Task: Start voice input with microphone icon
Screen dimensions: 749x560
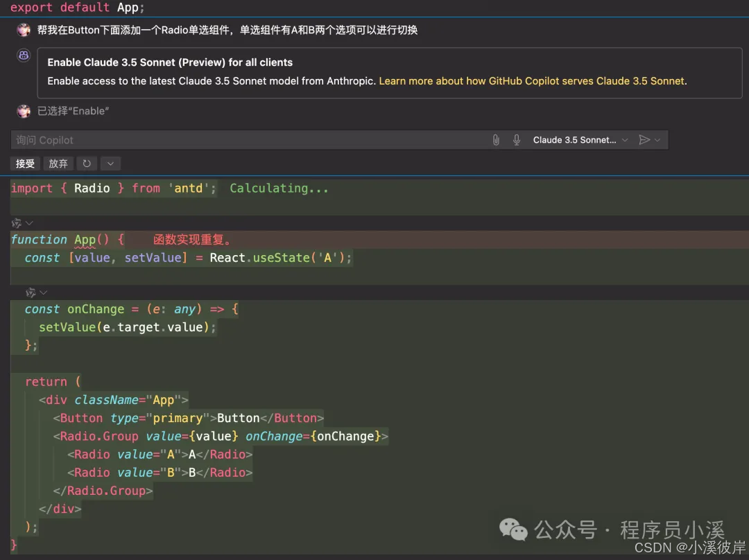Action: tap(517, 140)
